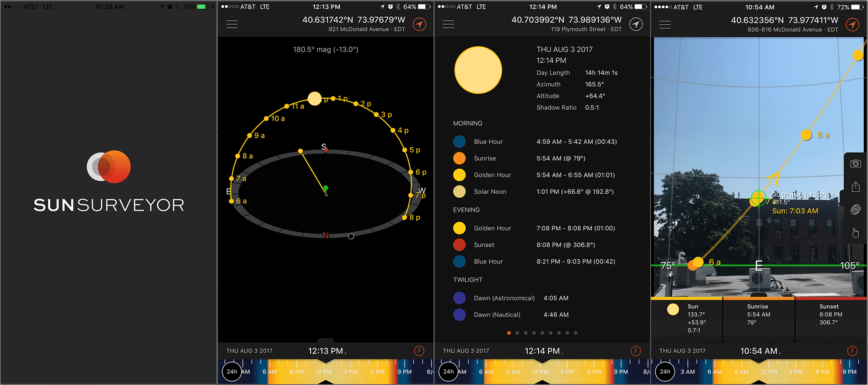The image size is (868, 385).
Task: Open the hamburger menu on the 12:13 PM screen
Action: tap(232, 24)
